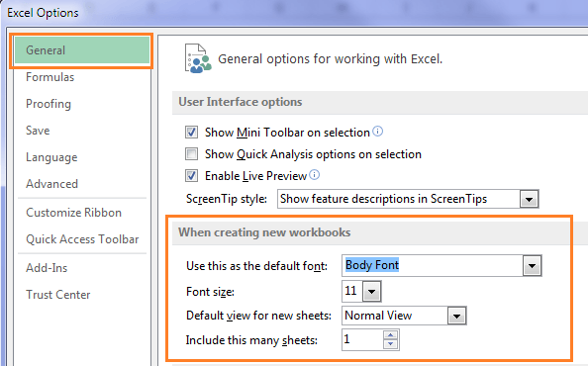Click info icon beside Mini Toolbar option
The image size is (588, 366).
tap(377, 132)
